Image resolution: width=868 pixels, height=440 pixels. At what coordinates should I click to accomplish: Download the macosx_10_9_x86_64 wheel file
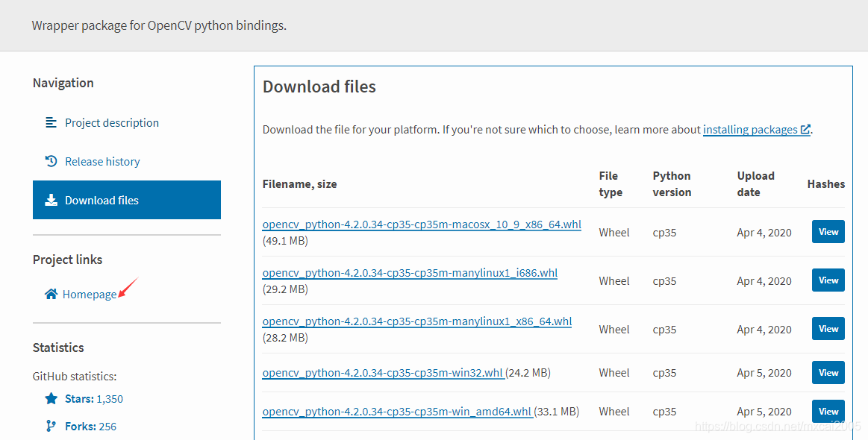click(x=422, y=224)
